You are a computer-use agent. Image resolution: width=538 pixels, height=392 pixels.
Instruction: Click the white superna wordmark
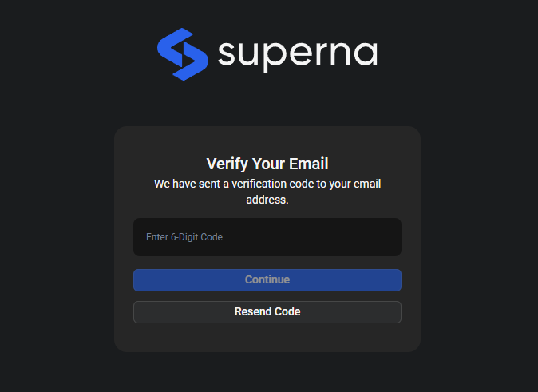tap(297, 53)
